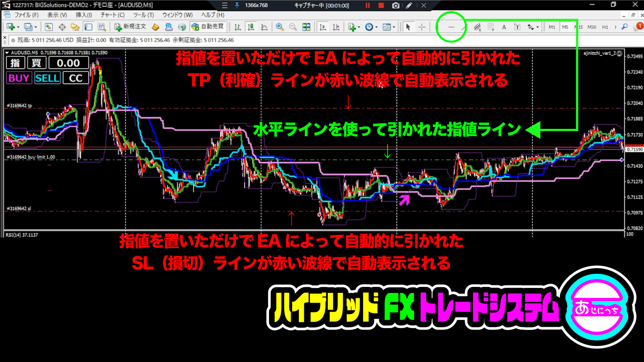
Task: Expand the new chart dropdown arrow
Action: [x=18, y=27]
